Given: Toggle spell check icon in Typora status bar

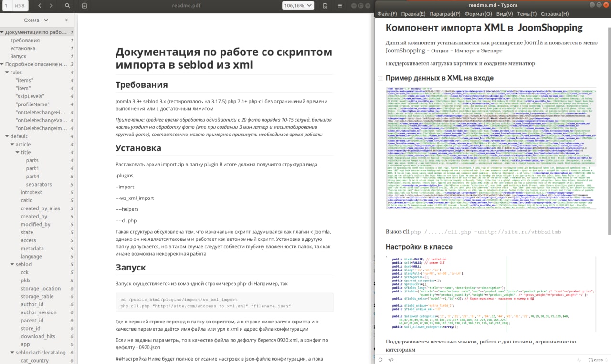Looking at the screenshot, I should click(579, 359).
